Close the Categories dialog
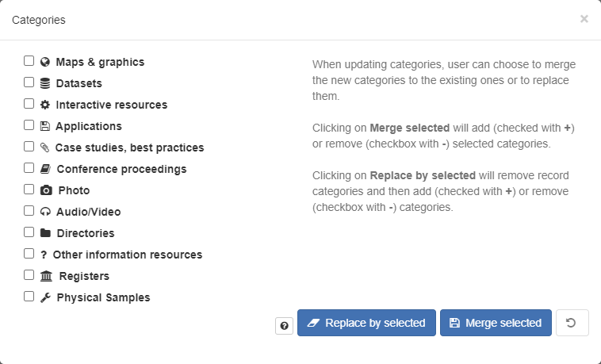This screenshot has width=601, height=364. click(x=584, y=19)
